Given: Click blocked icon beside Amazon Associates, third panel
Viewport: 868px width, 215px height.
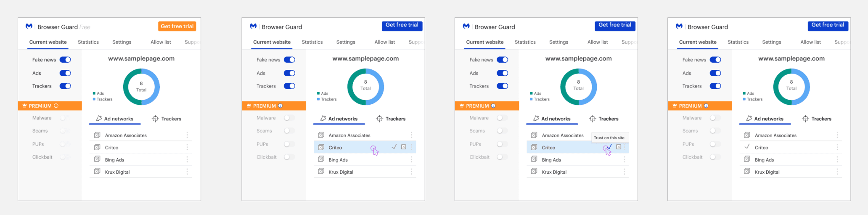Looking at the screenshot, I should pyautogui.click(x=534, y=135).
